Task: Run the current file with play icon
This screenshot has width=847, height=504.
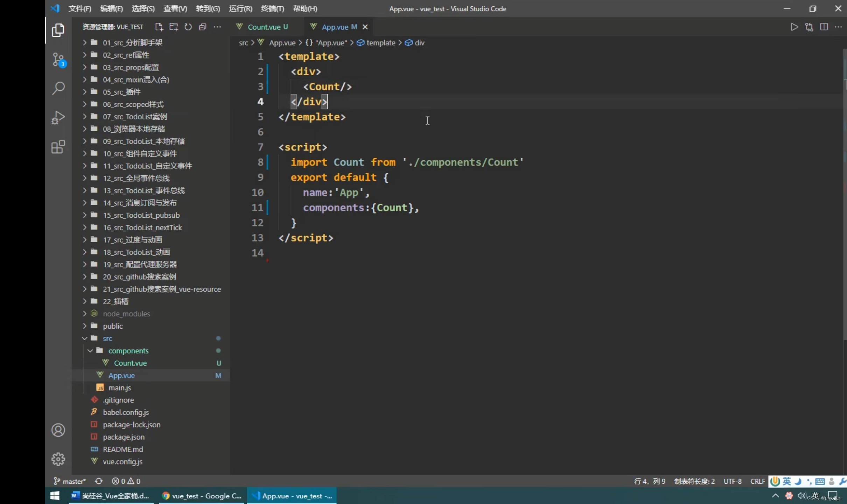Action: pyautogui.click(x=794, y=27)
